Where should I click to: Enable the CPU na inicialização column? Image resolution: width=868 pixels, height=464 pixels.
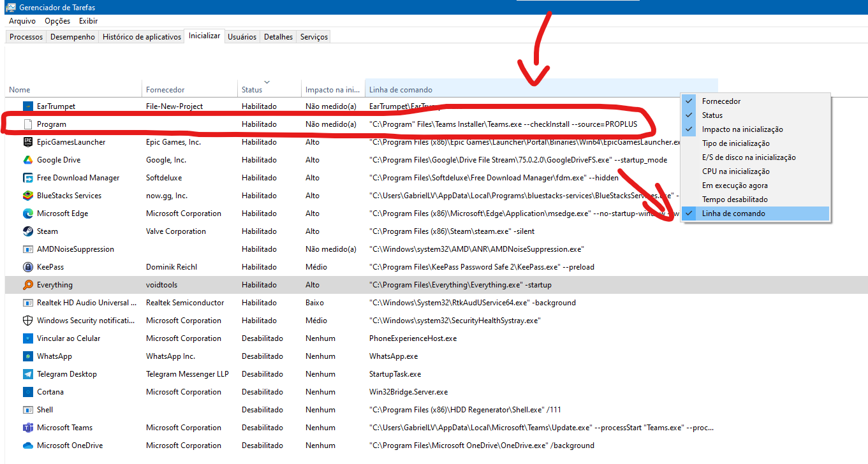click(x=756, y=171)
